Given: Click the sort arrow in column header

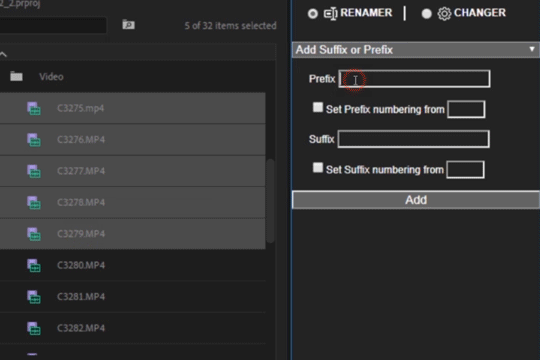Looking at the screenshot, I should pyautogui.click(x=3, y=54).
